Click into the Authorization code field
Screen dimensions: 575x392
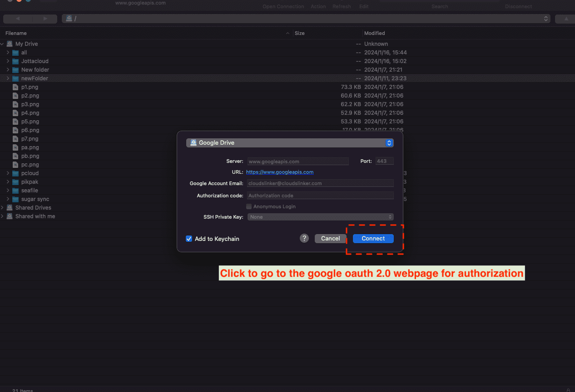click(320, 196)
